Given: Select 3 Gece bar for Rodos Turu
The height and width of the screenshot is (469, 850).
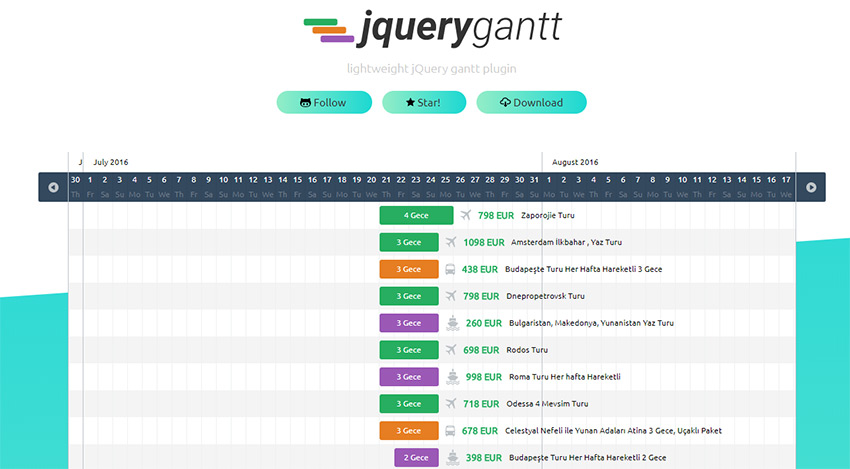Looking at the screenshot, I should (409, 350).
